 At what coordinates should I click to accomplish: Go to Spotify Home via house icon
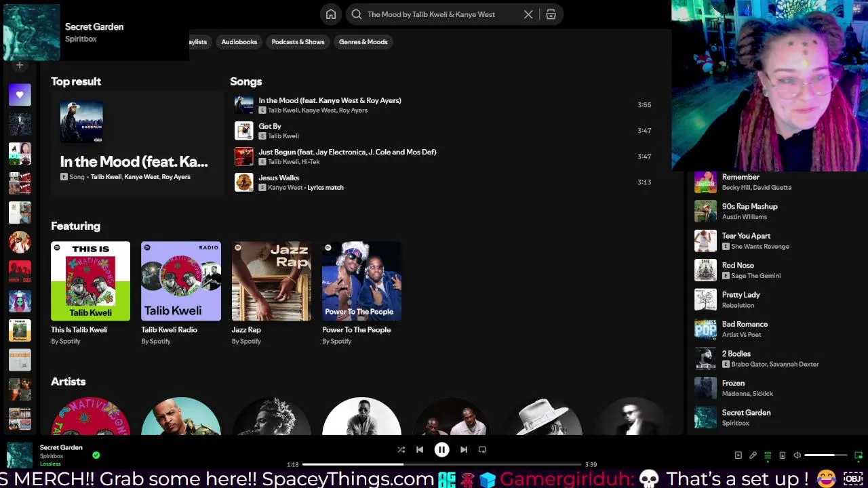click(x=330, y=14)
